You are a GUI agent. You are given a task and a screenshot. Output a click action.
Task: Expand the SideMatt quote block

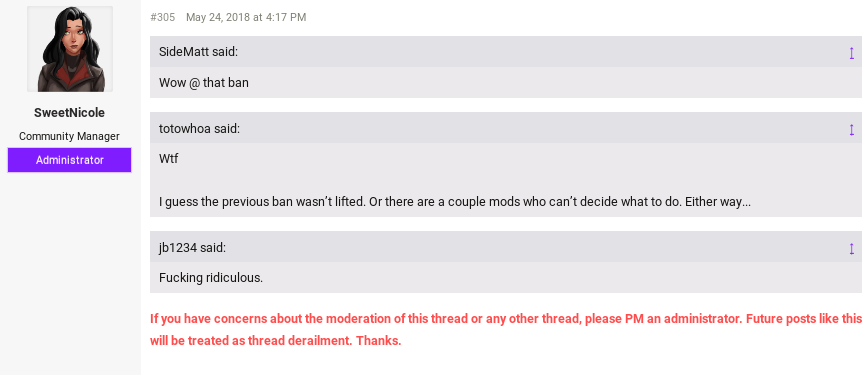tap(852, 53)
